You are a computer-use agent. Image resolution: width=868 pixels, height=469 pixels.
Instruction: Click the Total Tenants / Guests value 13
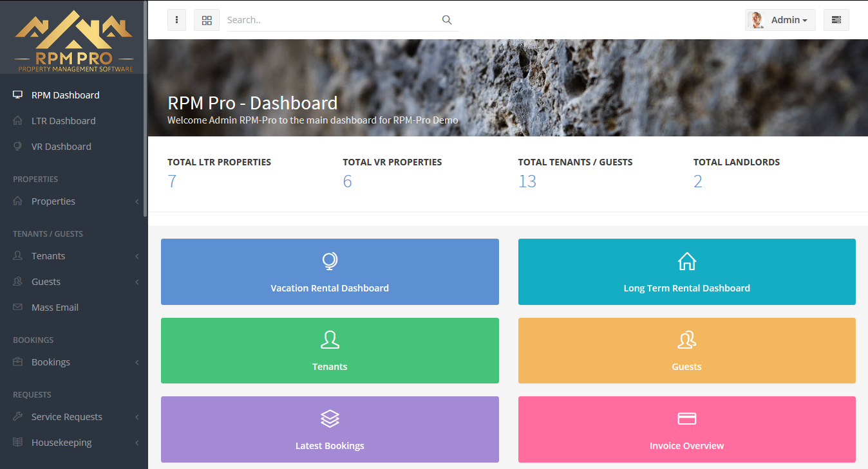pyautogui.click(x=527, y=181)
